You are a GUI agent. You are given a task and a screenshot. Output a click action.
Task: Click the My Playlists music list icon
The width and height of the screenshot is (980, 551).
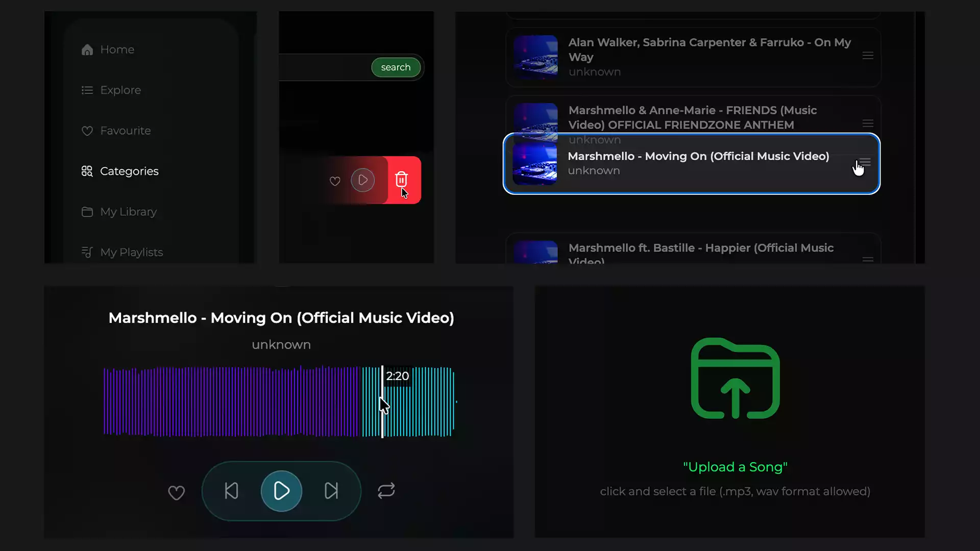[x=87, y=252]
